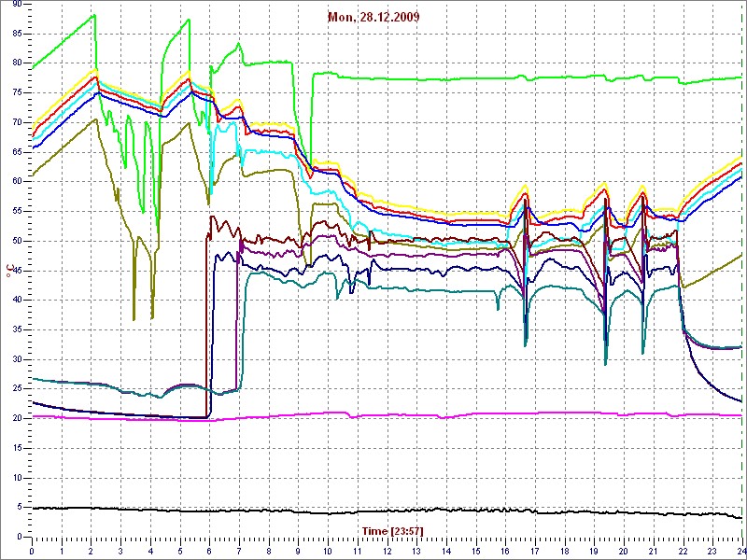Select the '55' temperature axis label

[17, 212]
